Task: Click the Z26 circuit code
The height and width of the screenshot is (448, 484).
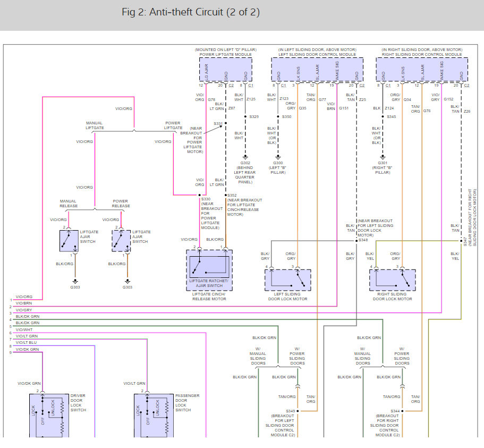Action: [x=467, y=111]
